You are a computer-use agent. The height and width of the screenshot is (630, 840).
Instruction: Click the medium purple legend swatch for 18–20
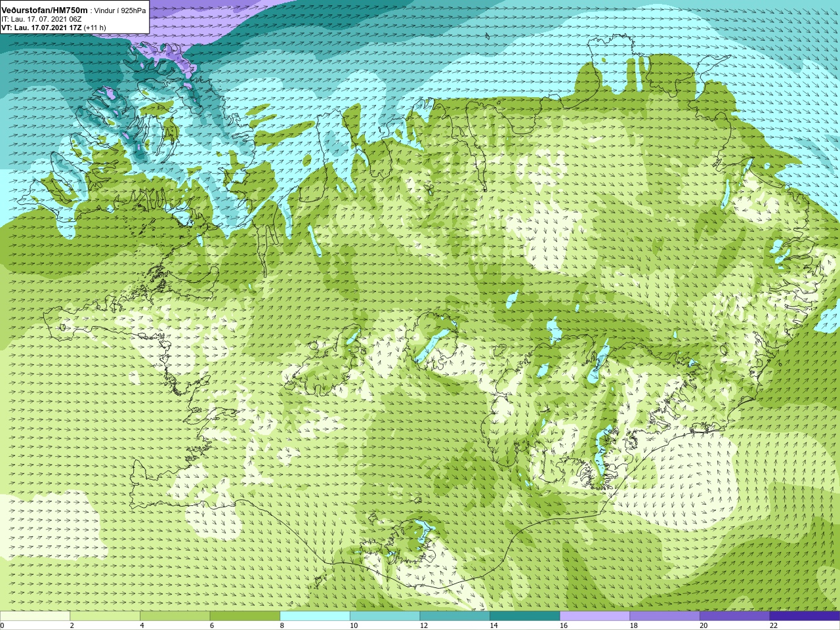coord(665,616)
